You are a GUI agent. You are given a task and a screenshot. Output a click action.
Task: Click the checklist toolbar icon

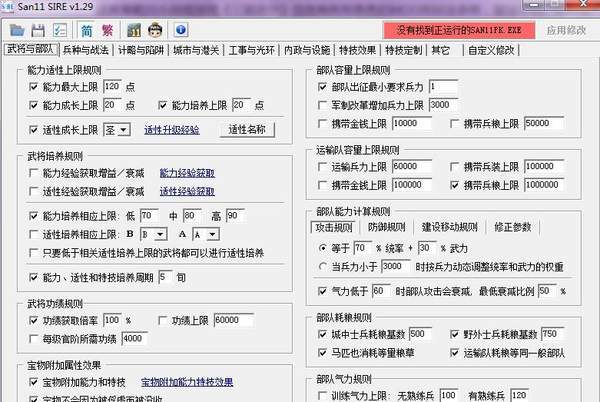60,30
